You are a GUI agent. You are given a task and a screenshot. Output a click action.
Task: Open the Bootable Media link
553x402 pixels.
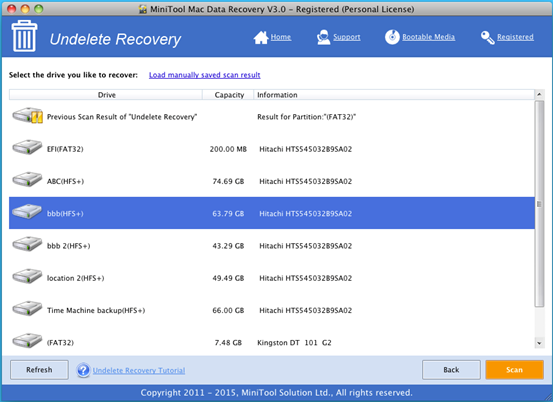tap(429, 37)
